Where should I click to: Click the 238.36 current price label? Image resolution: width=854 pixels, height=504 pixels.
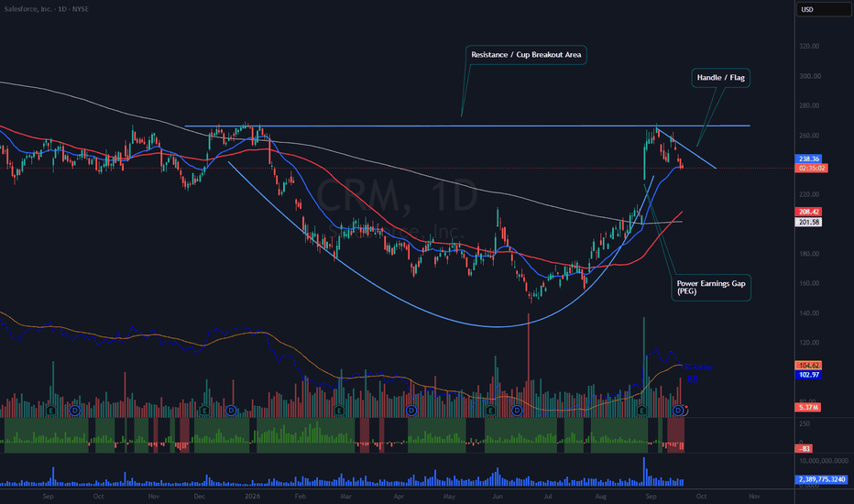click(x=809, y=159)
